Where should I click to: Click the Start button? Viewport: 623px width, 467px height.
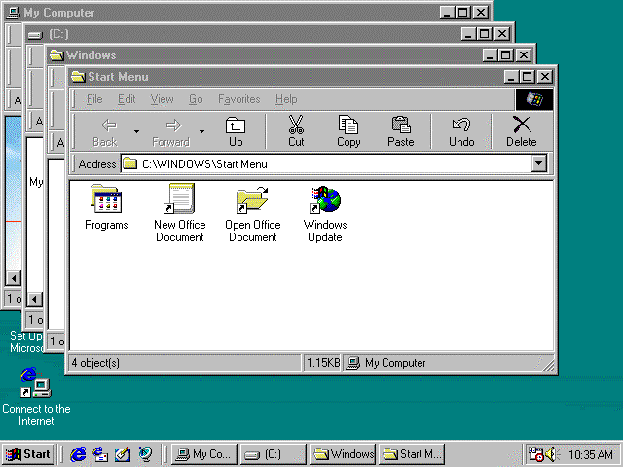coord(28,454)
